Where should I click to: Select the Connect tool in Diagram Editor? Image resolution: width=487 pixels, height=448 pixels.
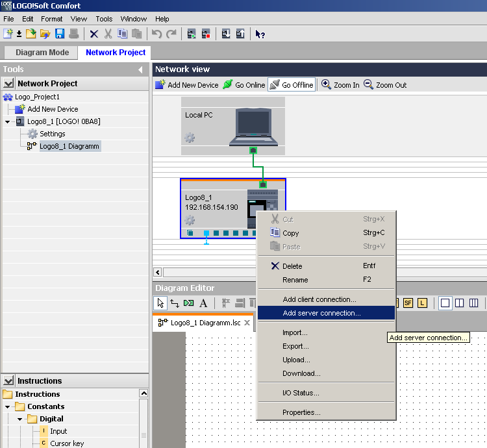point(175,303)
